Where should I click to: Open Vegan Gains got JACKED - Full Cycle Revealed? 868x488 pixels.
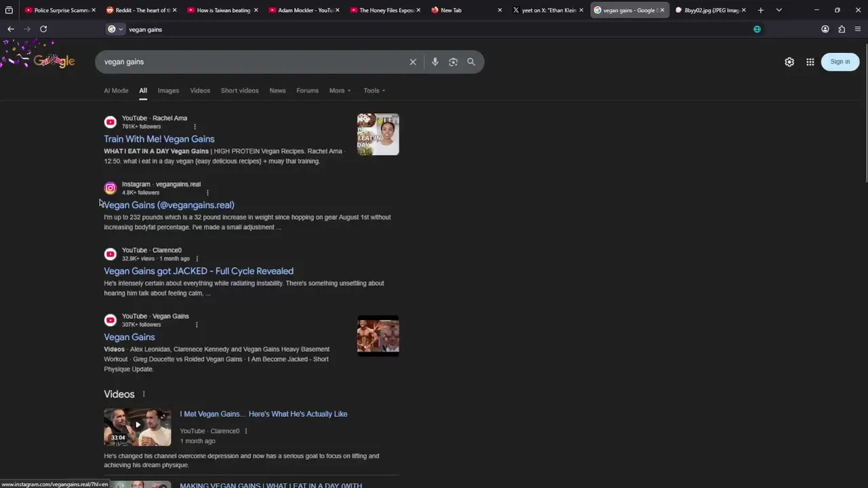click(199, 271)
